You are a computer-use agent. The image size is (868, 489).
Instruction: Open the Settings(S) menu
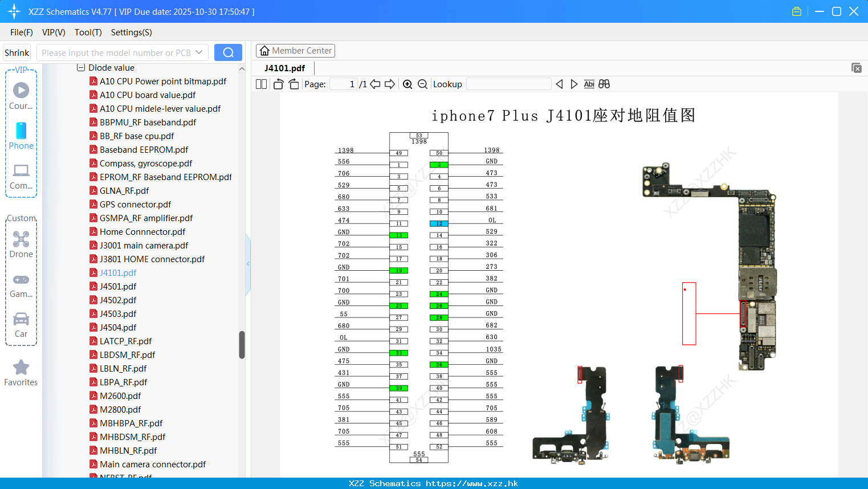point(132,32)
